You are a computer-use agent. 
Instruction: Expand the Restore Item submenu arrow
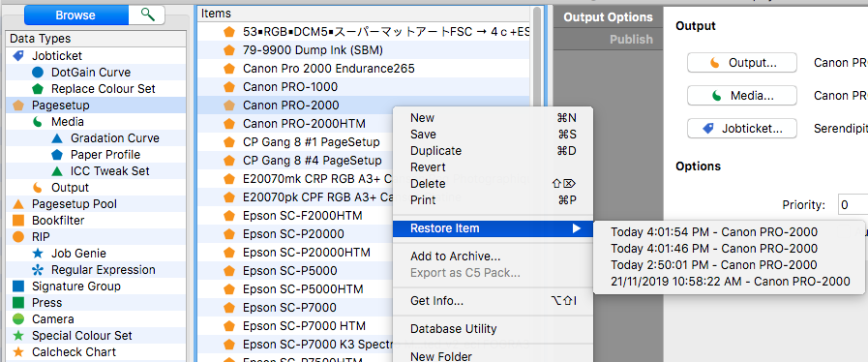click(x=577, y=228)
